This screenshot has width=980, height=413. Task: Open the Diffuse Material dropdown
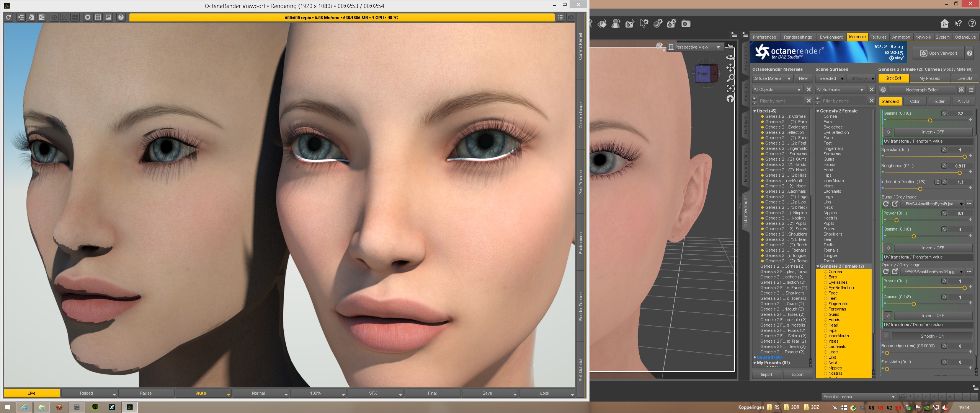pos(772,78)
